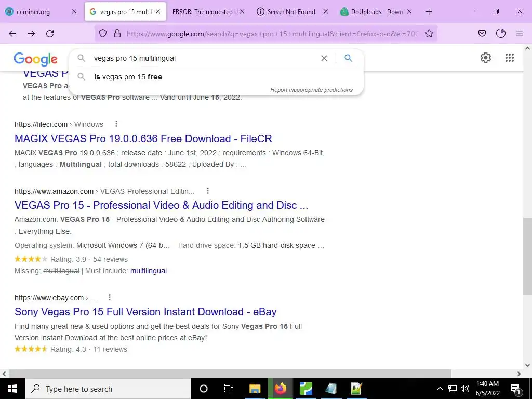This screenshot has width=532, height=399.
Task: Open more options for filecr.com result
Action: click(116, 124)
